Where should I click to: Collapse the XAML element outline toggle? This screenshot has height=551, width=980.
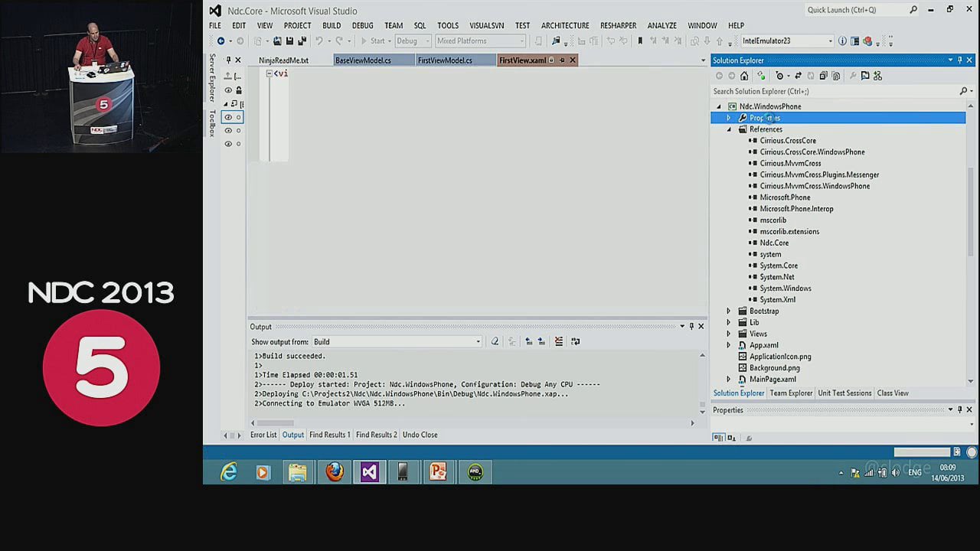(x=269, y=73)
